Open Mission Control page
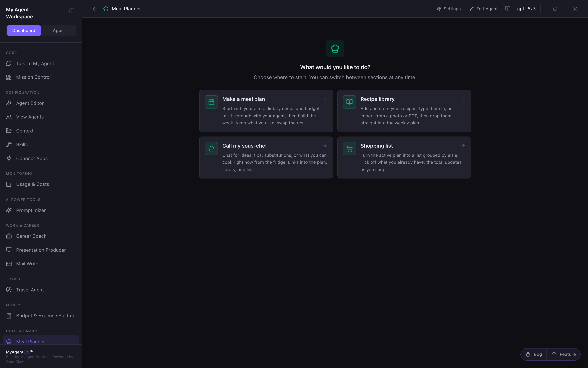588x368 pixels. click(x=41, y=77)
